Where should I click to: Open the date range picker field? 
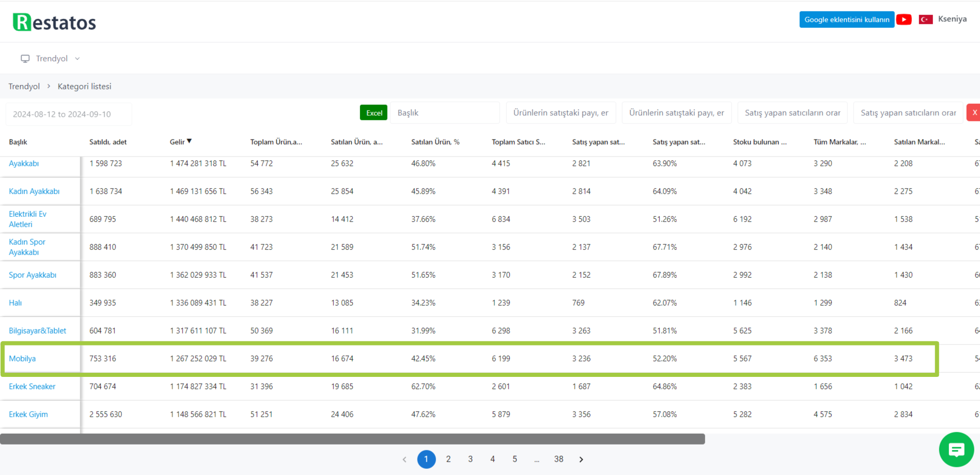pos(69,114)
